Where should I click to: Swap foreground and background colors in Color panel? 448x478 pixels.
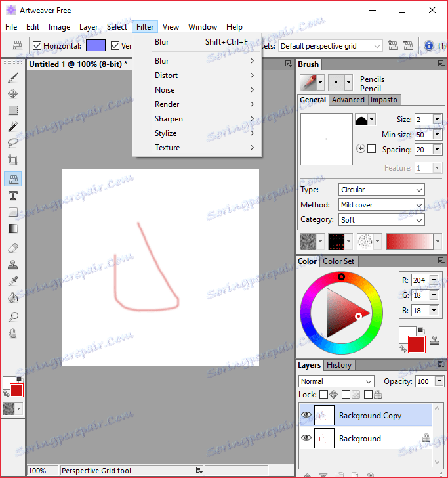[x=403, y=349]
